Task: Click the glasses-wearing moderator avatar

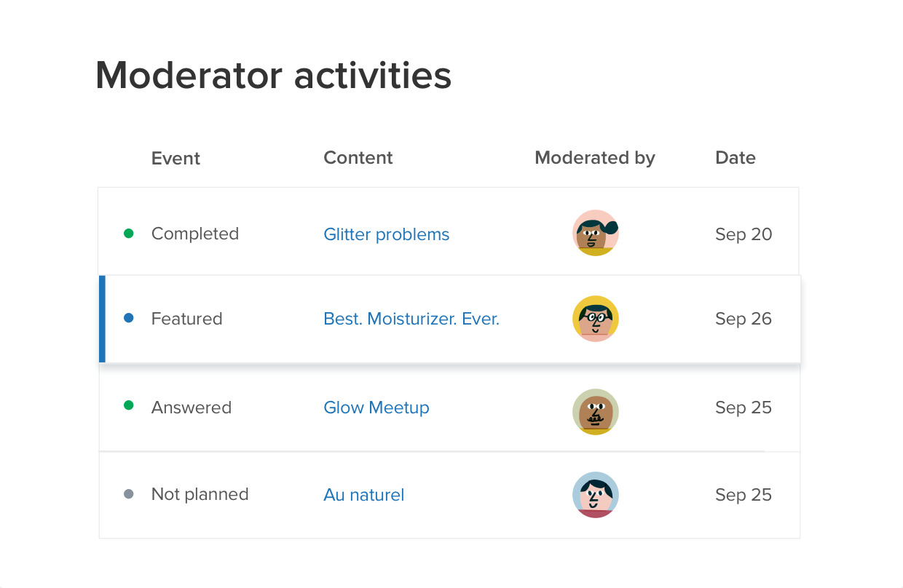Action: click(596, 319)
